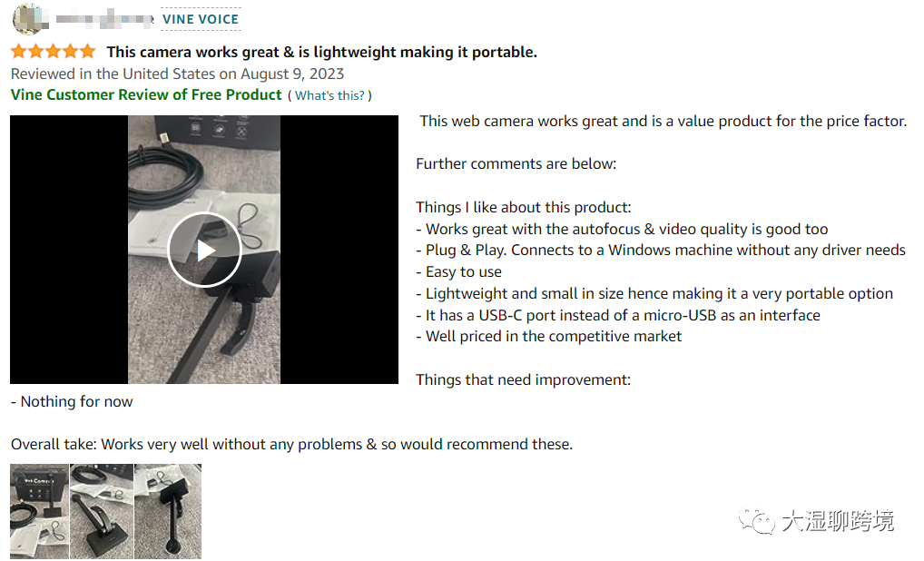Viewport: 924px width, 561px height.
Task: Click the 大湿聊跨境 watermark text
Action: 838,521
